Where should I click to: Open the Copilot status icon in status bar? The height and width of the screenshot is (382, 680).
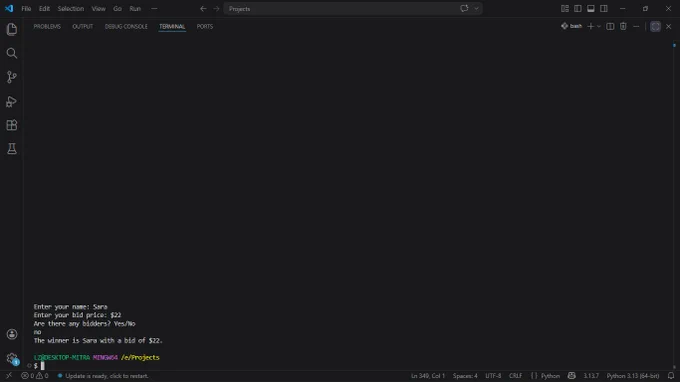572,376
